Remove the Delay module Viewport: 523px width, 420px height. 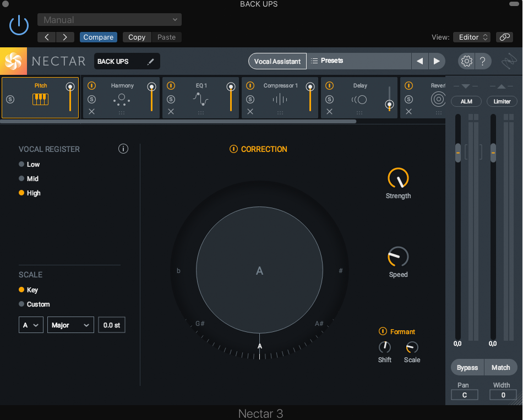point(330,111)
